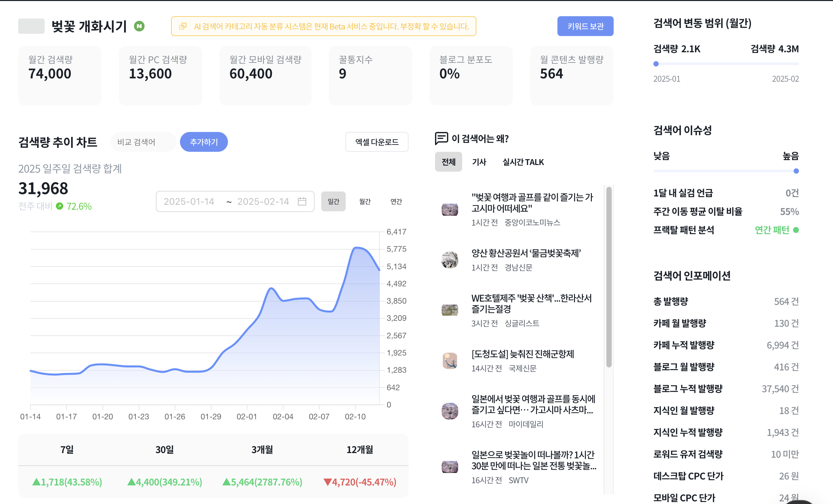
Task: Click the green Naver N badge icon
Action: pyautogui.click(x=139, y=26)
